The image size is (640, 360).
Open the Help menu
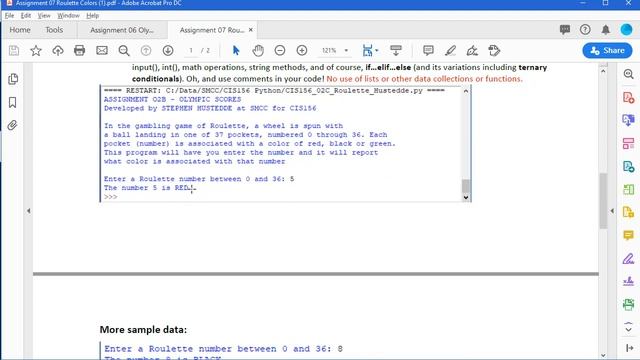point(93,16)
